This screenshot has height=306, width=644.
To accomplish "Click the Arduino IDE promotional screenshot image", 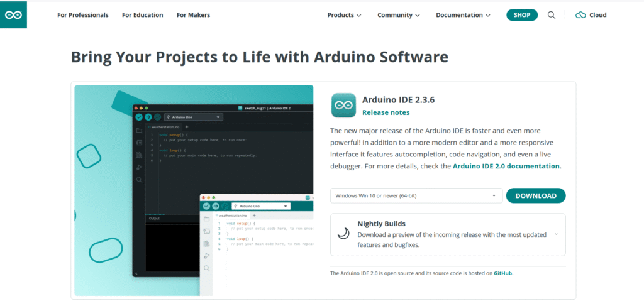I will (x=194, y=191).
